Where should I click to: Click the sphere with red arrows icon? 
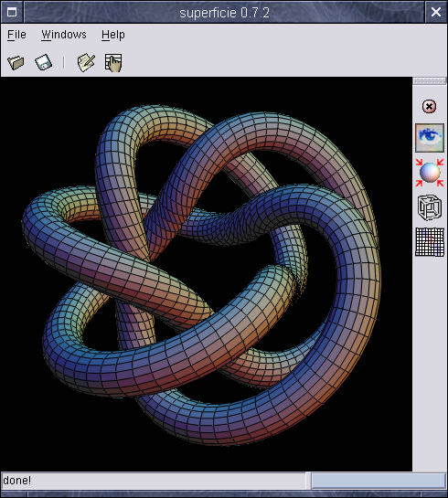(430, 173)
